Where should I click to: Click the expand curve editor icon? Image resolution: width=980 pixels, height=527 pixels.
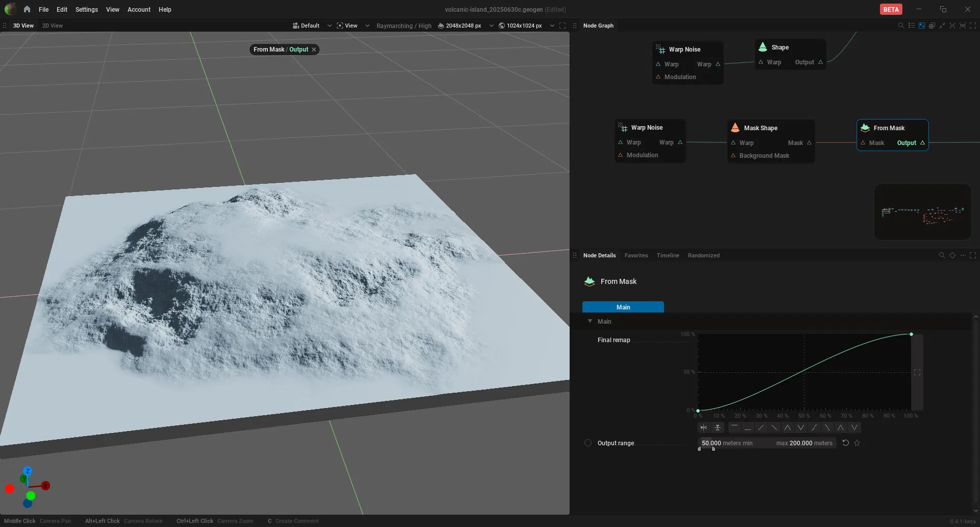917,373
